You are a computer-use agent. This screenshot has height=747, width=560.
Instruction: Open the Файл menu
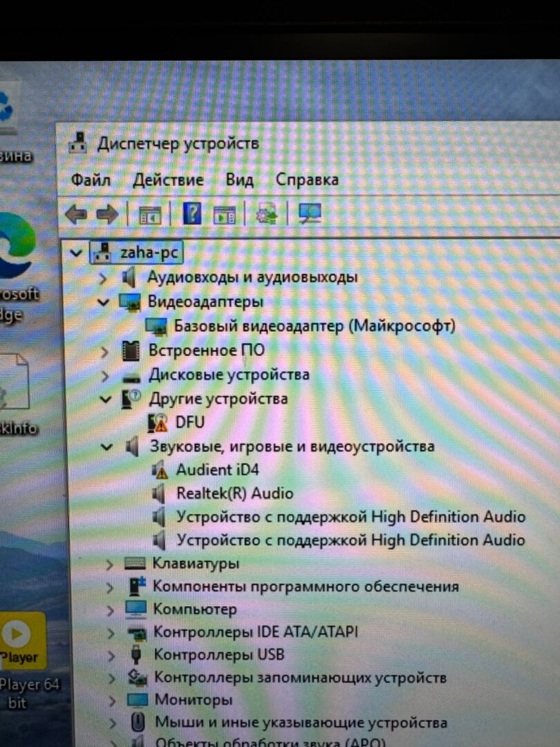click(91, 181)
